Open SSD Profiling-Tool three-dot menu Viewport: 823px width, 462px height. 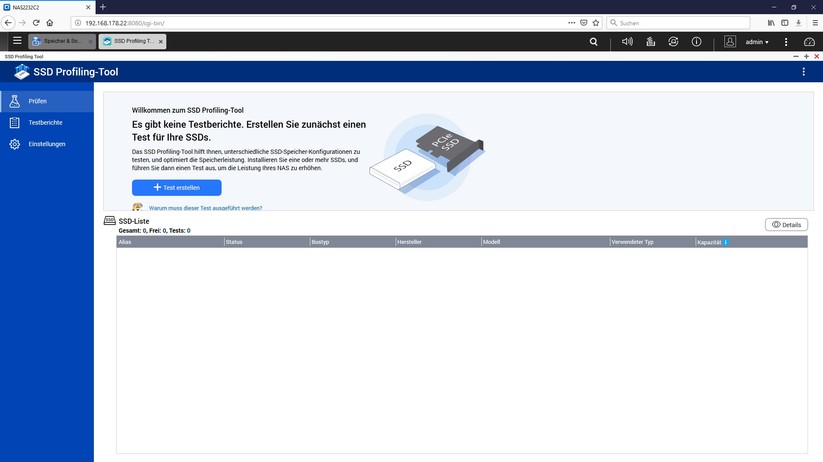803,72
